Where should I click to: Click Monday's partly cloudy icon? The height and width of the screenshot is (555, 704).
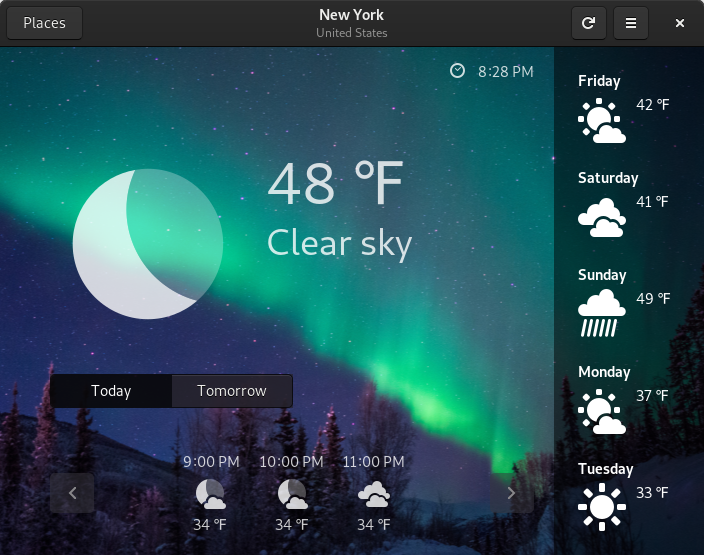601,411
